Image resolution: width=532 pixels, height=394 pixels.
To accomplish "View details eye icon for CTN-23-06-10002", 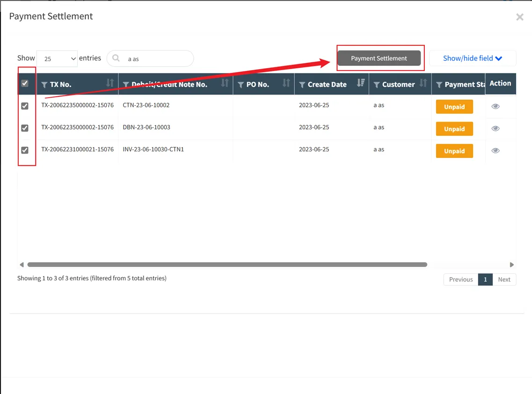I will [x=496, y=107].
